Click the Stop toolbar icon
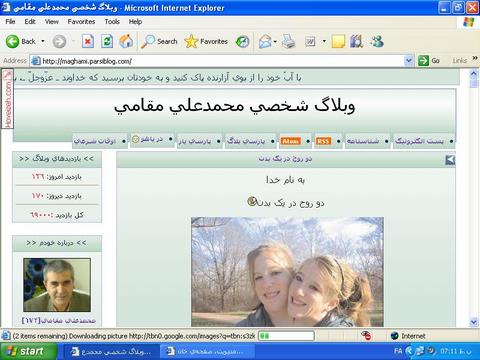This screenshot has width=480, height=360. pos(87,41)
